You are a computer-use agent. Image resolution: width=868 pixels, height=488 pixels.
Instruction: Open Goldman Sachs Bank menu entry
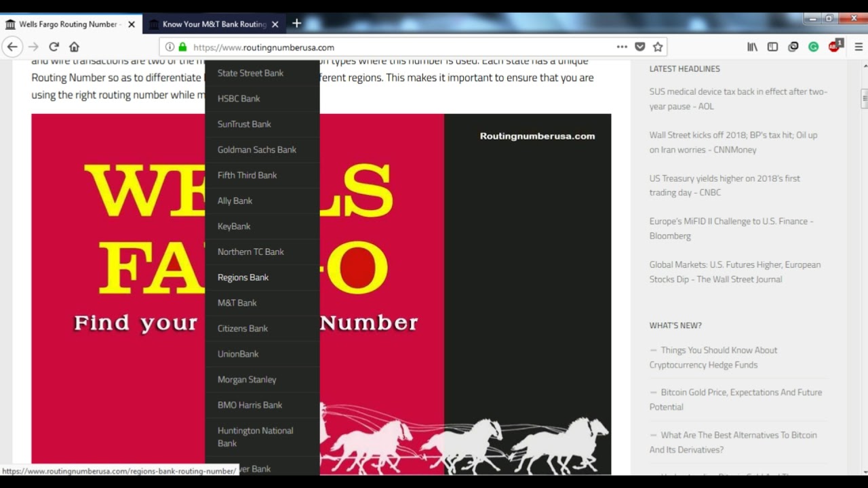262,150
